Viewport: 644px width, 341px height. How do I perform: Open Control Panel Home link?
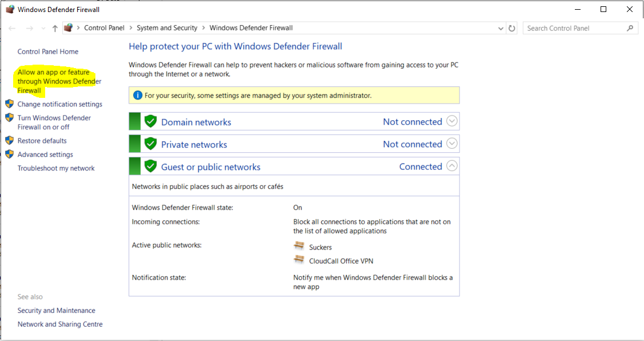pos(47,51)
